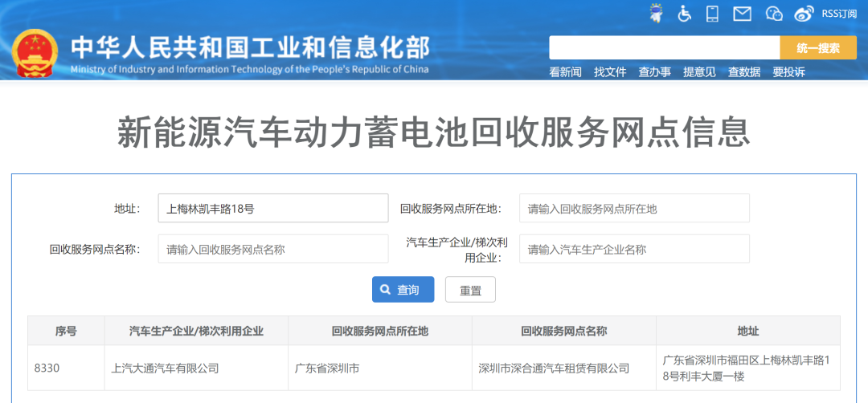Click the 回收服务网点名称： form label
Image resolution: width=868 pixels, height=403 pixels.
pos(95,250)
